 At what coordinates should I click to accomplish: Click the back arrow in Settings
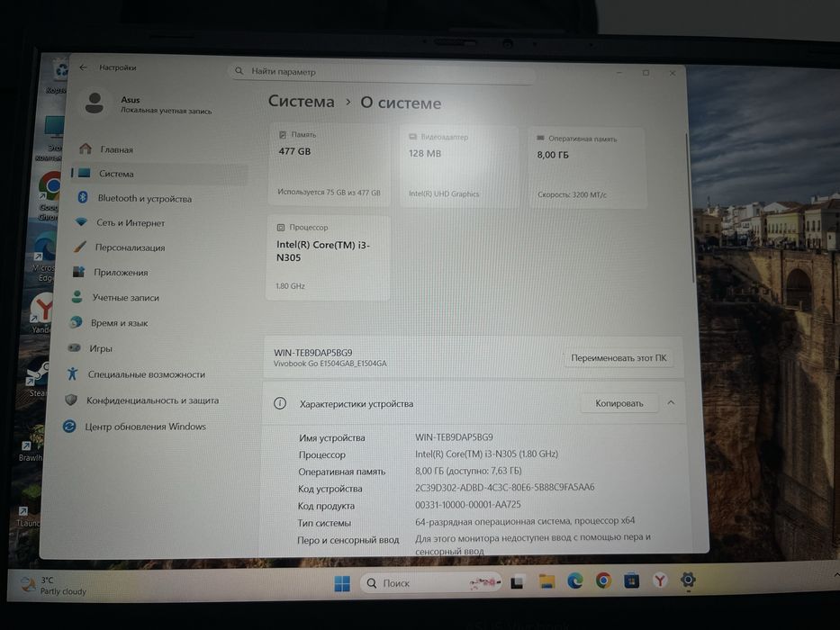click(83, 67)
